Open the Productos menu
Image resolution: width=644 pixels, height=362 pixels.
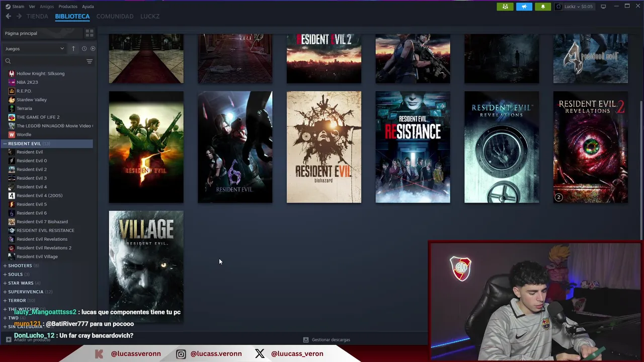coord(68,7)
